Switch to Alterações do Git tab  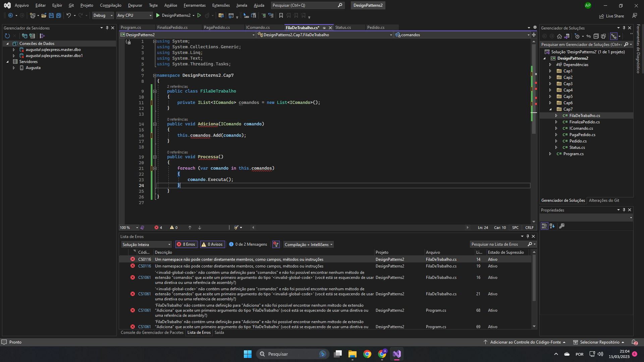604,200
